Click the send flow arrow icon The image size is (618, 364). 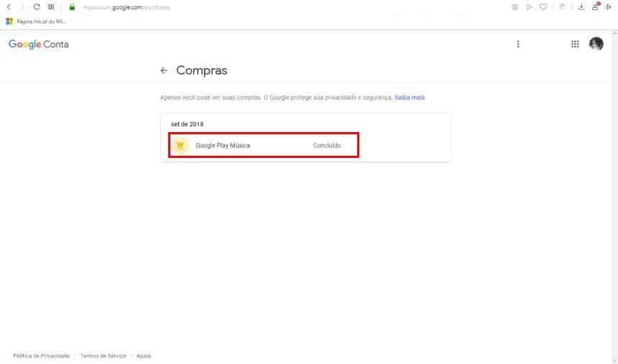click(x=529, y=7)
